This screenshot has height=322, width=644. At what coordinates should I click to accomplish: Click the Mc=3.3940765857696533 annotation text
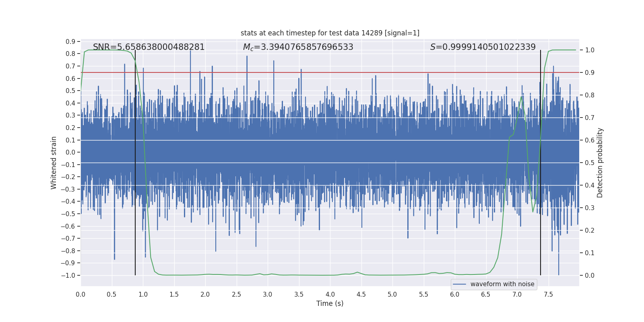(x=298, y=47)
